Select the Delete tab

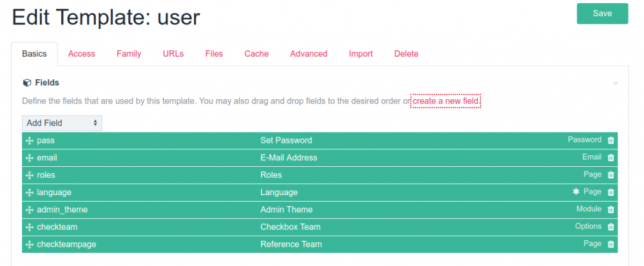(x=406, y=54)
